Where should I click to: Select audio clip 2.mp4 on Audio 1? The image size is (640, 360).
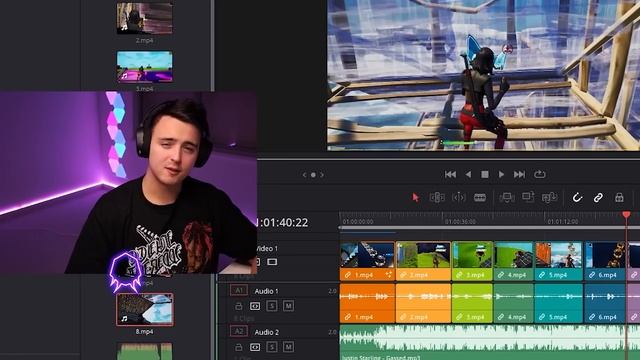point(423,303)
